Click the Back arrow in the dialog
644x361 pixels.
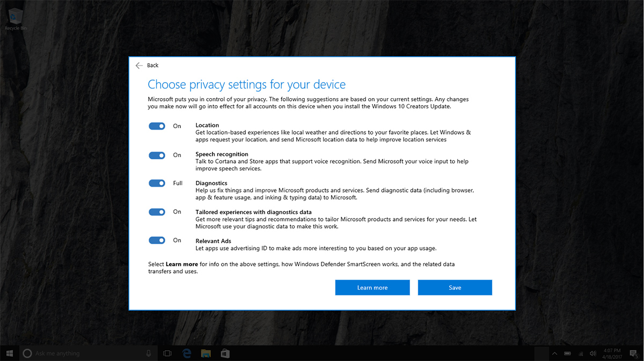point(140,65)
